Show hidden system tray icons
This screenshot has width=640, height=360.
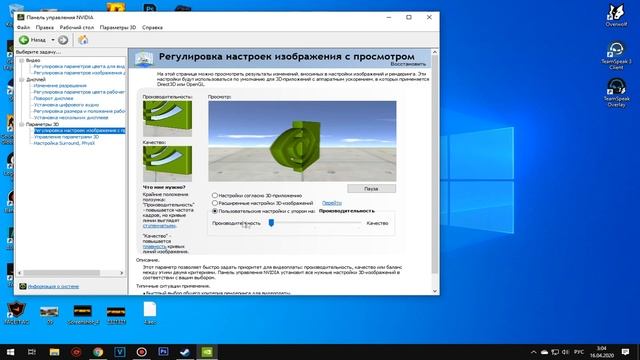tap(533, 352)
